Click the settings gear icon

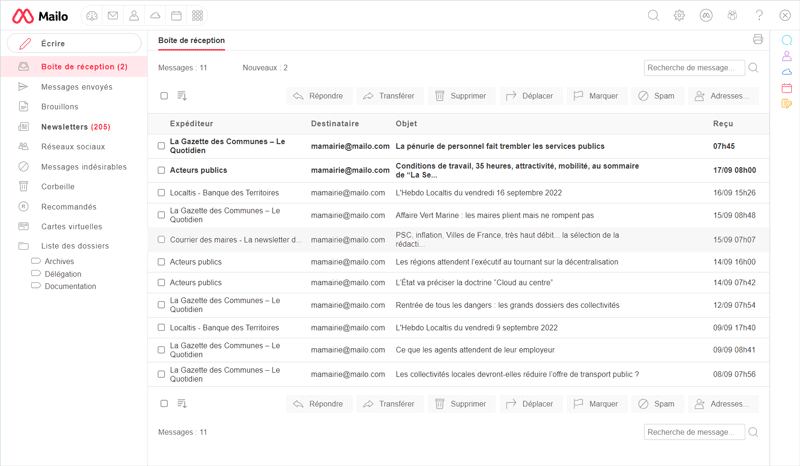click(679, 16)
